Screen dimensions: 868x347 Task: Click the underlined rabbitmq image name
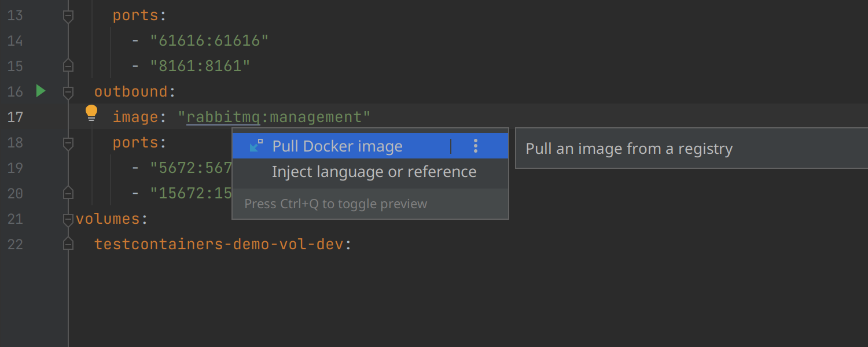(x=223, y=117)
